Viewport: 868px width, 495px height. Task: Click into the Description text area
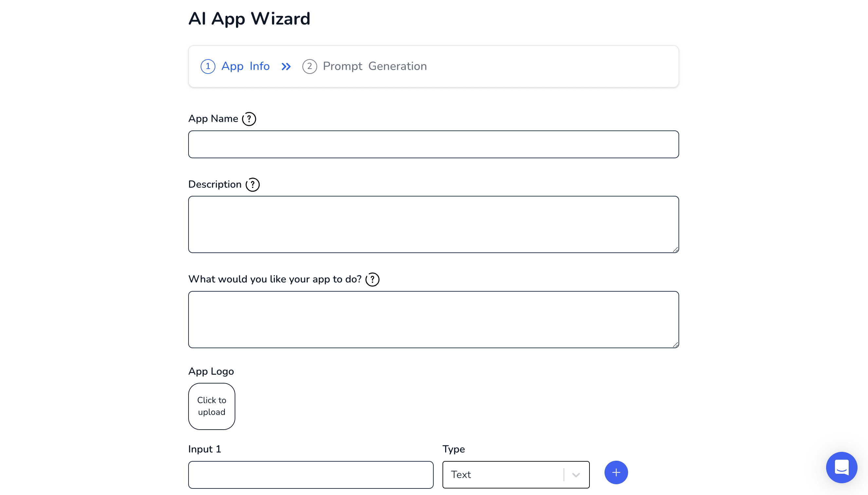click(x=433, y=224)
